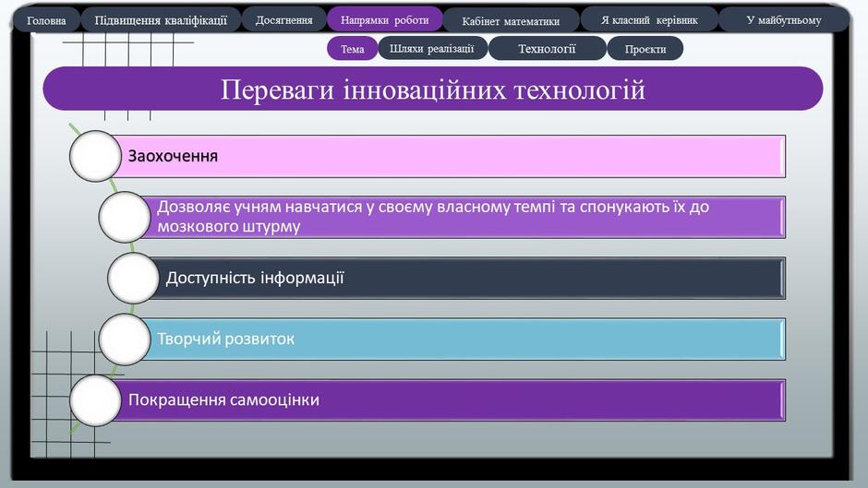Click the white circle beside Заохочення
This screenshot has height=488, width=868.
pos(95,156)
